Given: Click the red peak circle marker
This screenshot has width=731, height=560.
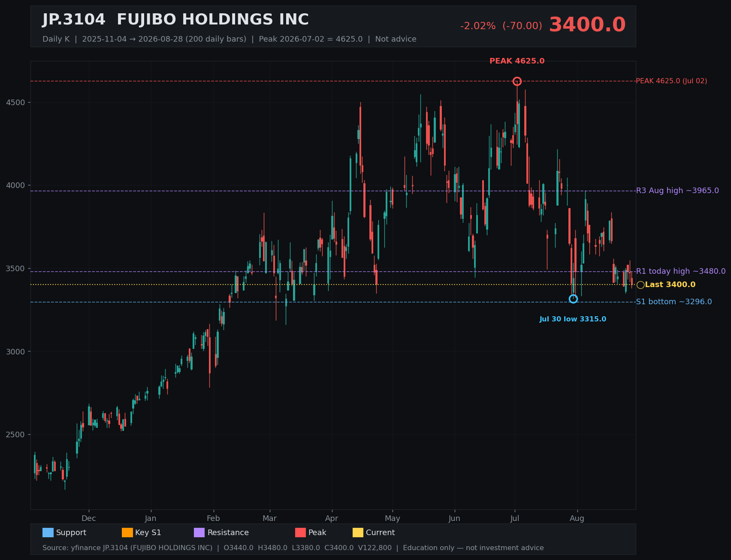Looking at the screenshot, I should (517, 81).
